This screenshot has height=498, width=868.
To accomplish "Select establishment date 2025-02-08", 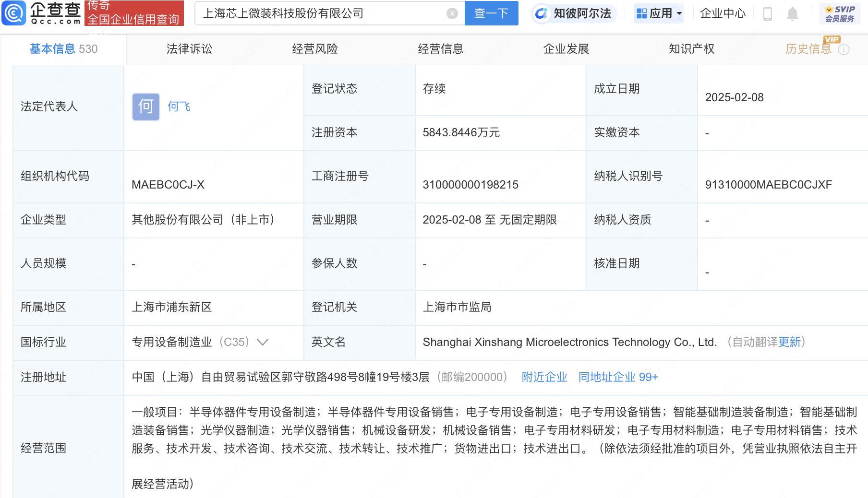I will (735, 97).
